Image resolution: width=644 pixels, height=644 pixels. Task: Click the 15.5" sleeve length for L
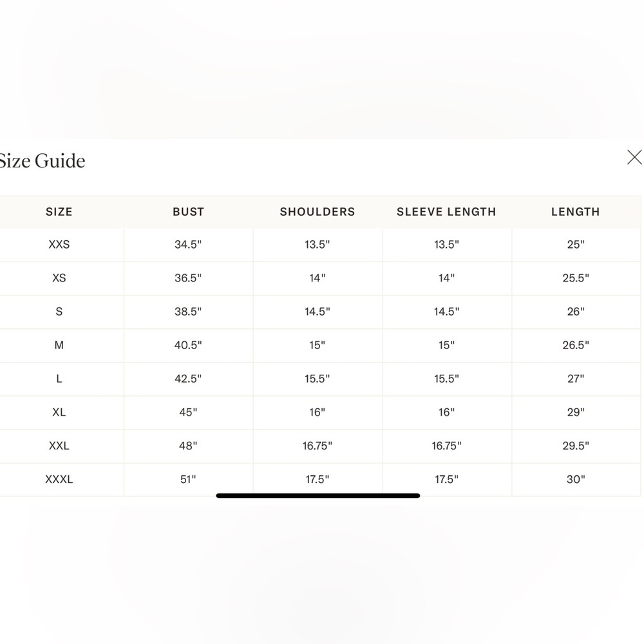point(446,379)
